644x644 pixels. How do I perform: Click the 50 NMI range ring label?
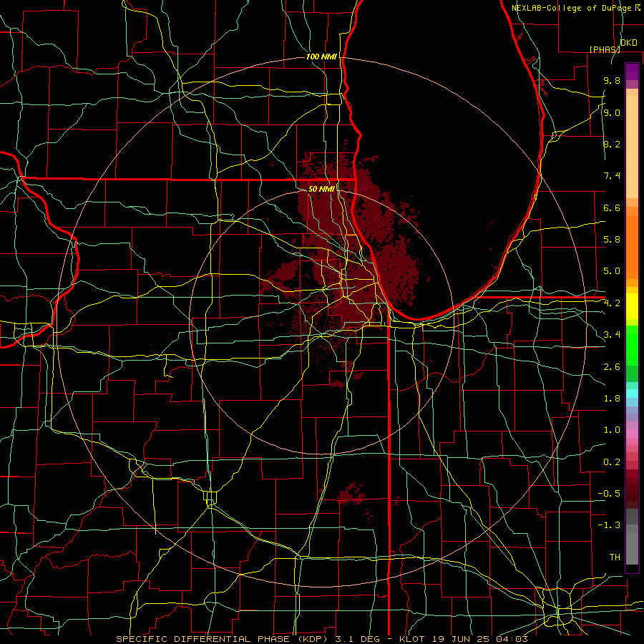(321, 189)
